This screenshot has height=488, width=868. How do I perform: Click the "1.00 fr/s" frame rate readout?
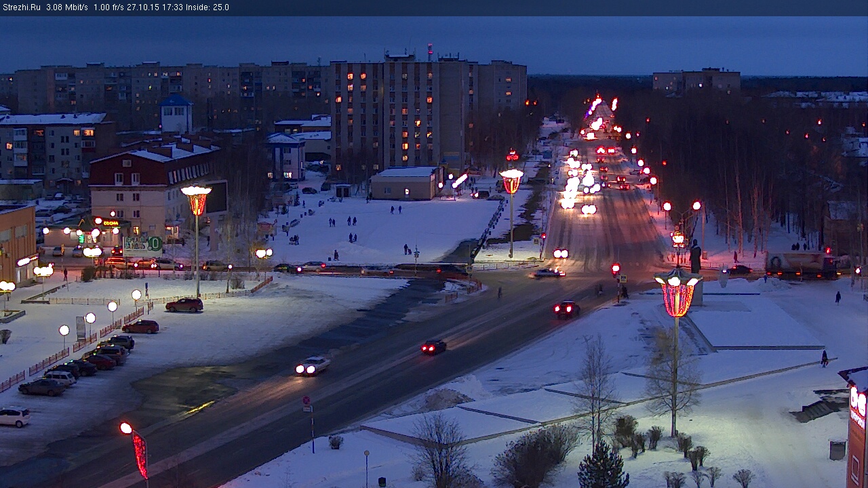(110, 7)
